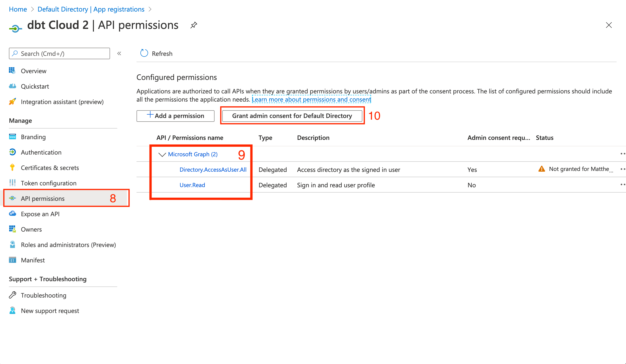The image size is (626, 364).
Task: Create a New support request
Action: 50,311
